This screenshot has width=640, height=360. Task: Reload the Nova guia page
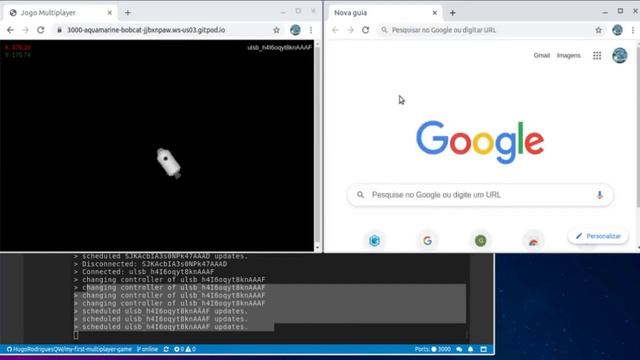tap(365, 30)
